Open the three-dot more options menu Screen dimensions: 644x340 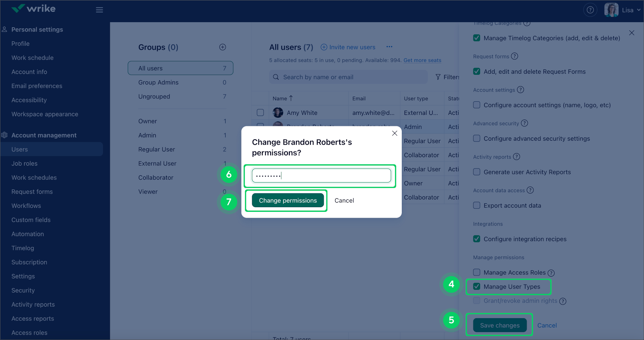[x=389, y=47]
